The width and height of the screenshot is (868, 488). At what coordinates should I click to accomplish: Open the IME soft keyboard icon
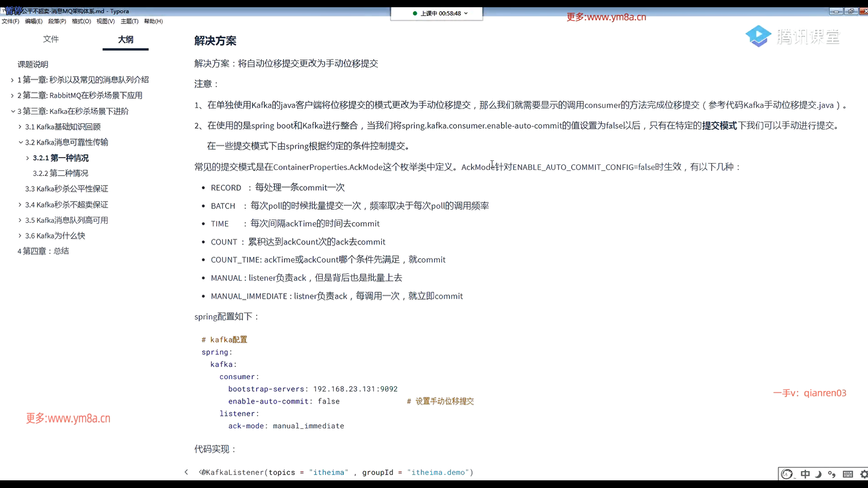click(x=848, y=474)
